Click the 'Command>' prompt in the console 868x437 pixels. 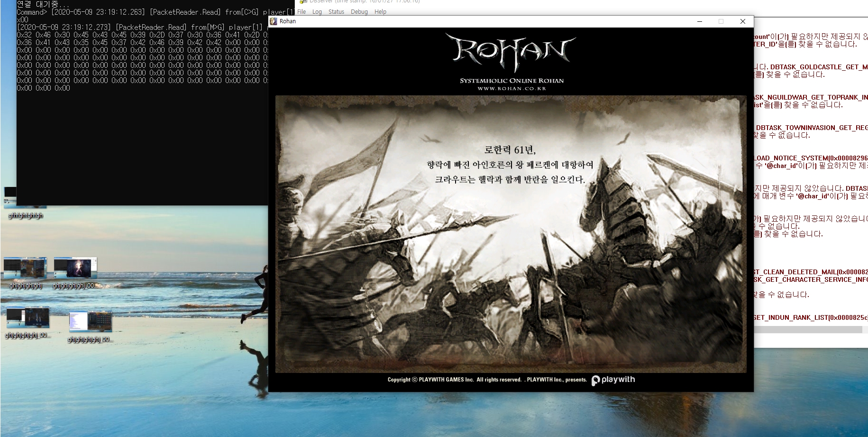point(32,12)
